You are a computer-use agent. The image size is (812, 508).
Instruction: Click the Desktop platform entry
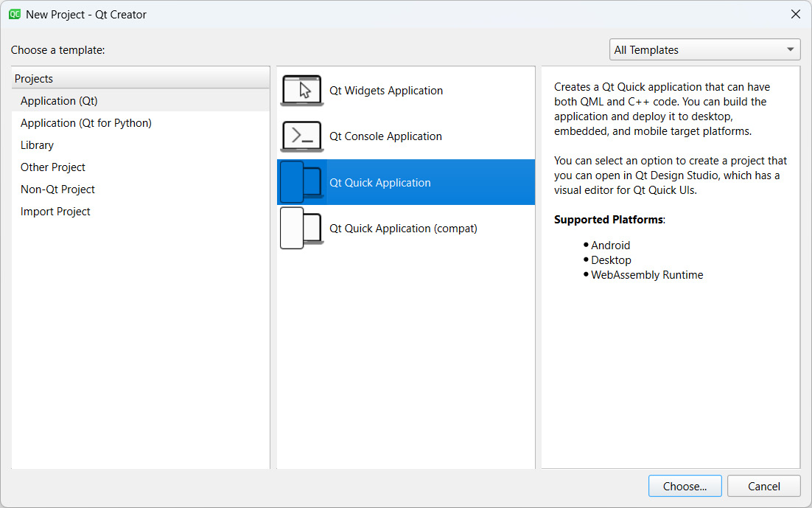611,260
